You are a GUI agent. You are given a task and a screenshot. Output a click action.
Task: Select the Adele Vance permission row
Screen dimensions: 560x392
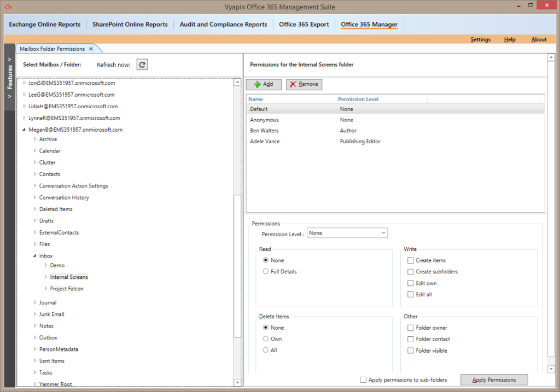pos(395,142)
